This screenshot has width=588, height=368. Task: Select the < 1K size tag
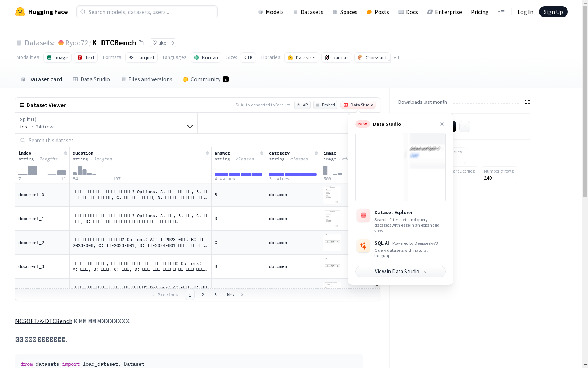click(x=248, y=57)
